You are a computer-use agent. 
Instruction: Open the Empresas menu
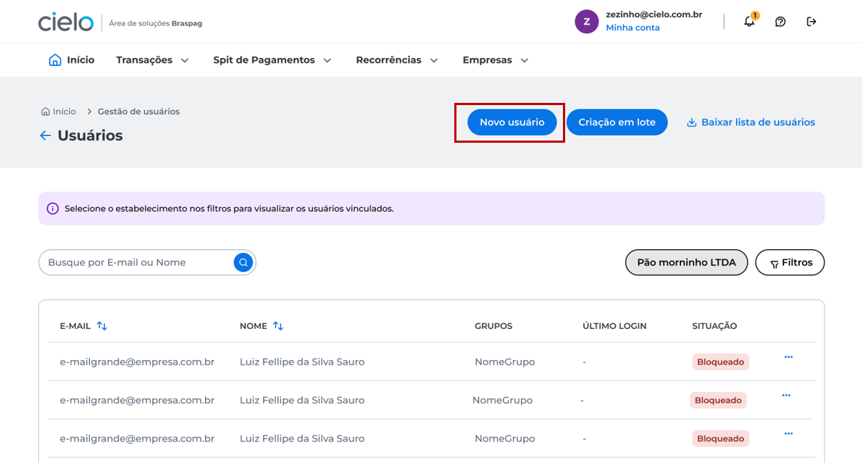coord(496,60)
